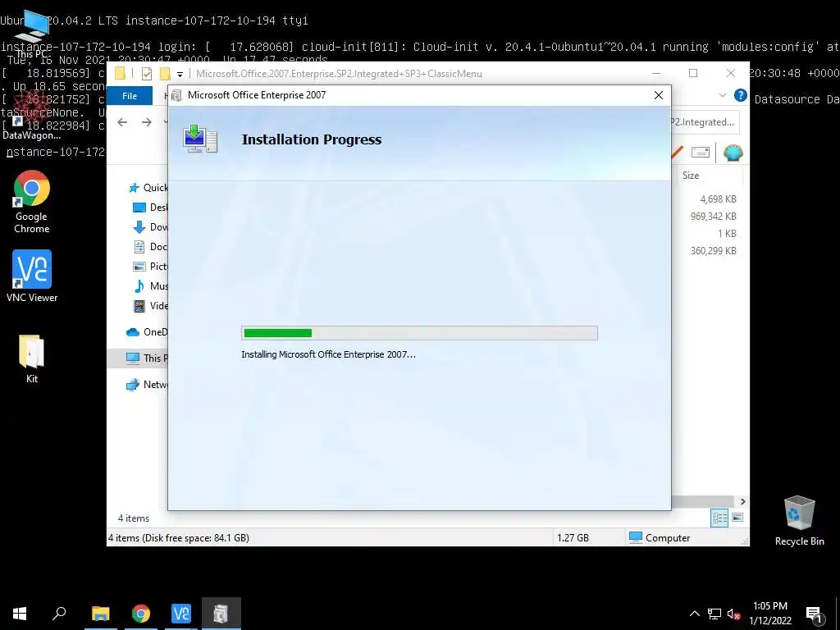The image size is (840, 630).
Task: Open VNC Viewer desktop shortcut
Action: (x=32, y=276)
